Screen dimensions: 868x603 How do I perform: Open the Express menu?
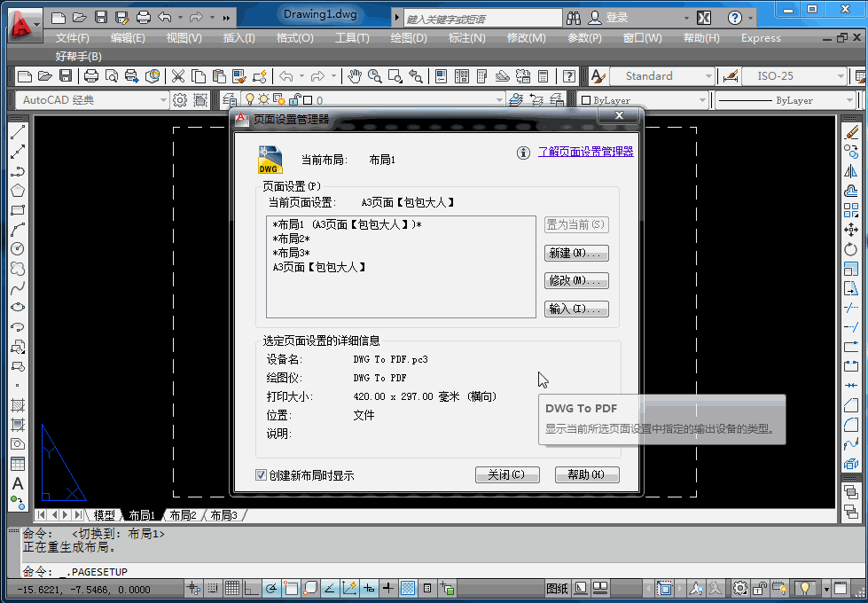[x=761, y=38]
